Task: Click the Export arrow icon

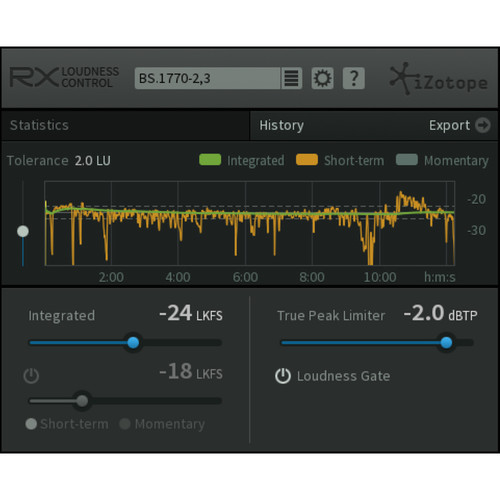Action: point(483,125)
